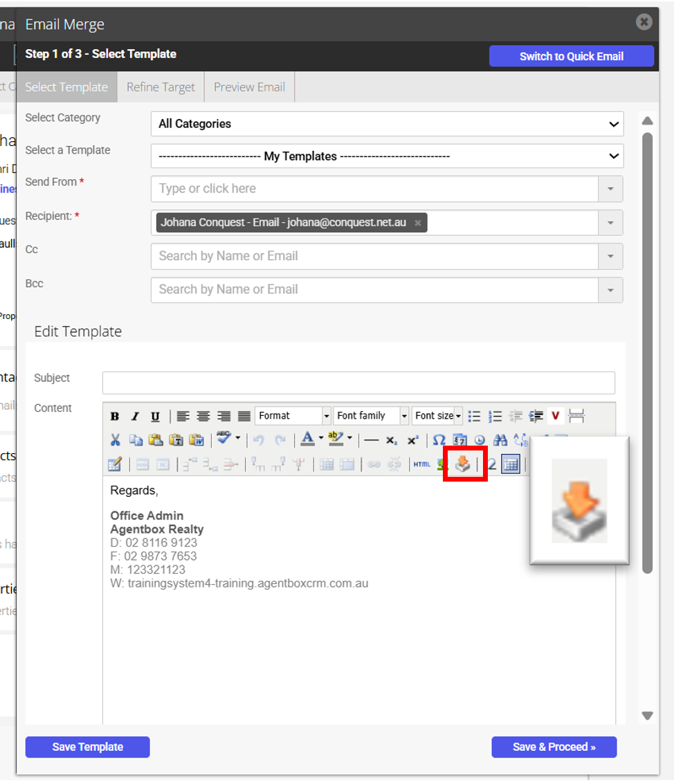
Task: Open the Format dropdown
Action: [293, 416]
